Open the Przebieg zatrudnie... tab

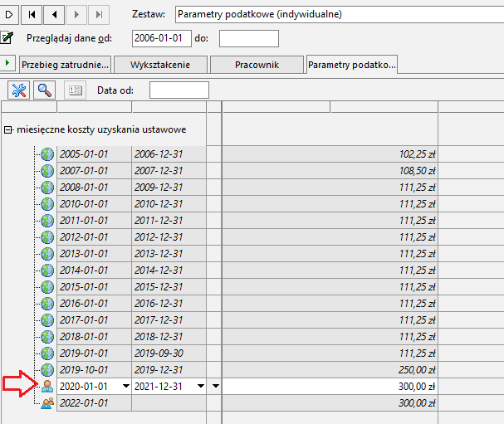pyautogui.click(x=66, y=65)
